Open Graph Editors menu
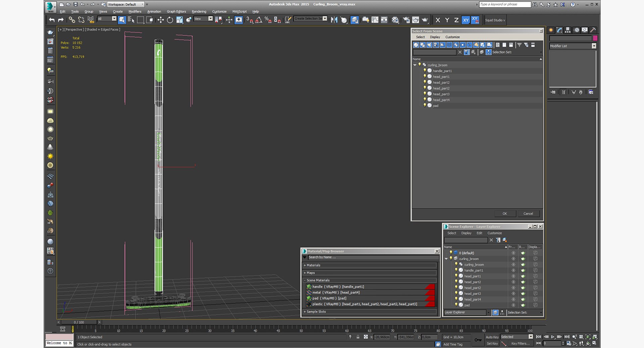The image size is (644, 348). pos(176,11)
